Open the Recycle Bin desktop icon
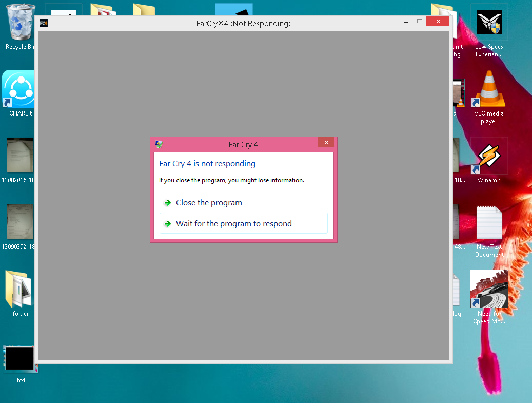Viewport: 532px width, 403px height. point(20,27)
